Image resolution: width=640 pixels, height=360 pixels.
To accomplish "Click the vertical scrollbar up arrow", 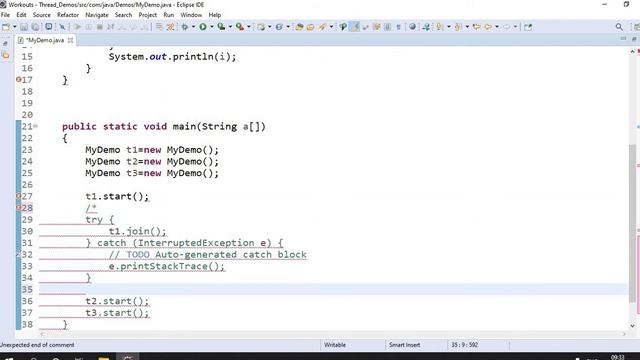I will tap(633, 51).
